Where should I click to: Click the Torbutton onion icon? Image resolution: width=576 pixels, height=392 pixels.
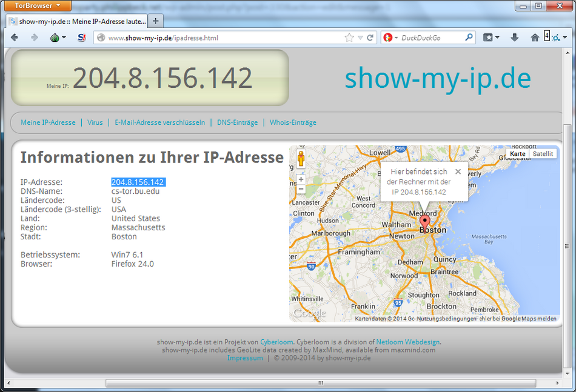[x=55, y=38]
